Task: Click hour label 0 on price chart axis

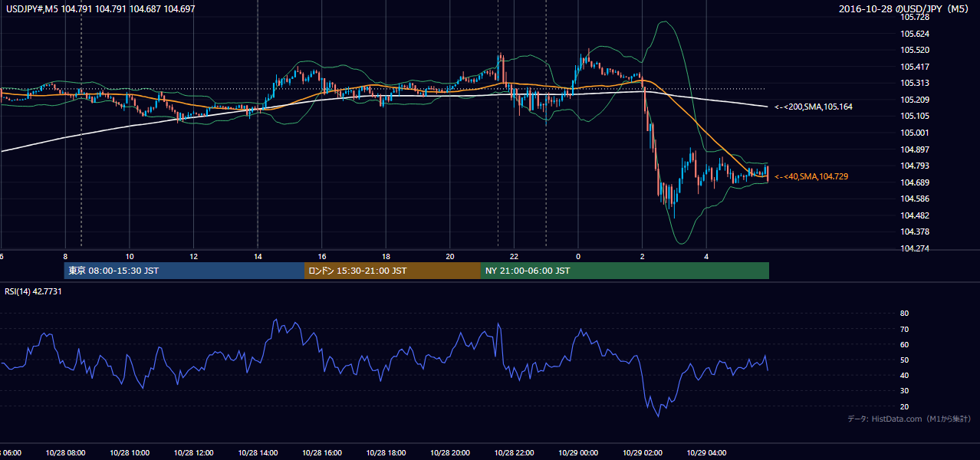Action: pyautogui.click(x=578, y=256)
